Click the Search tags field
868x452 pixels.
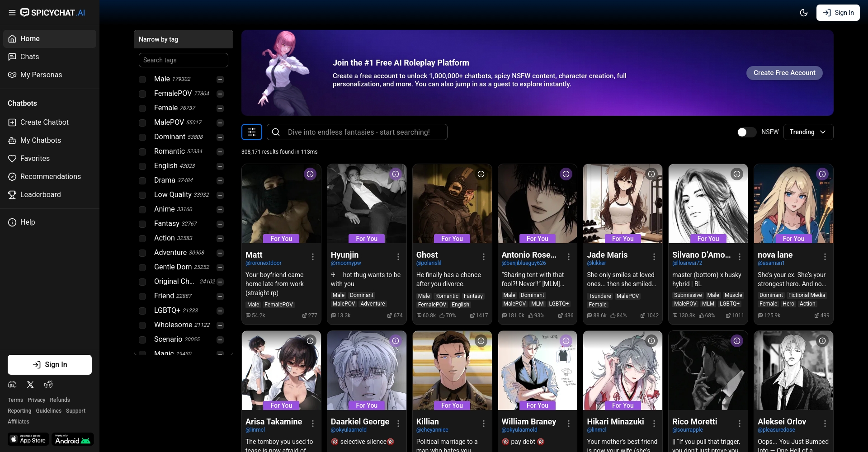coord(184,60)
